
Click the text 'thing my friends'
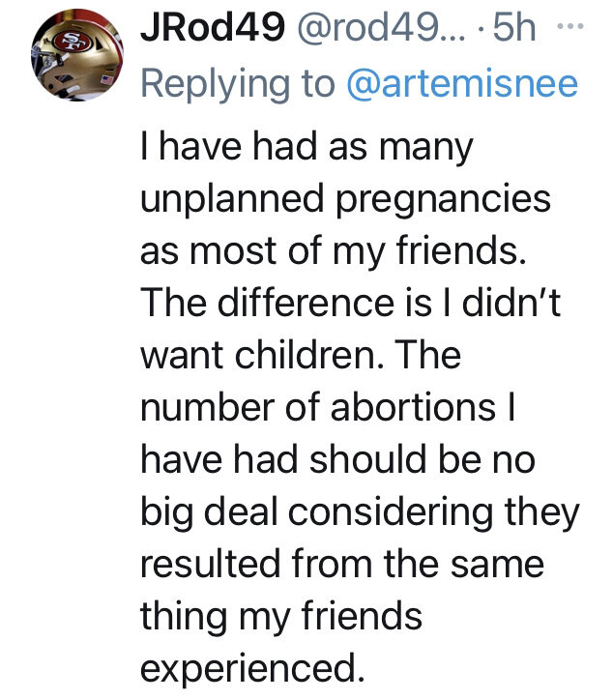point(280,613)
